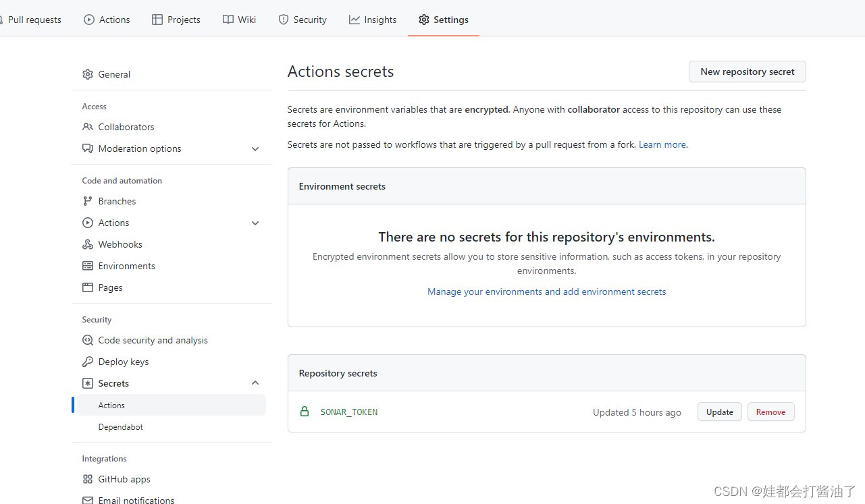The width and height of the screenshot is (865, 504).
Task: Click the Webhooks icon in sidebar
Action: (88, 244)
